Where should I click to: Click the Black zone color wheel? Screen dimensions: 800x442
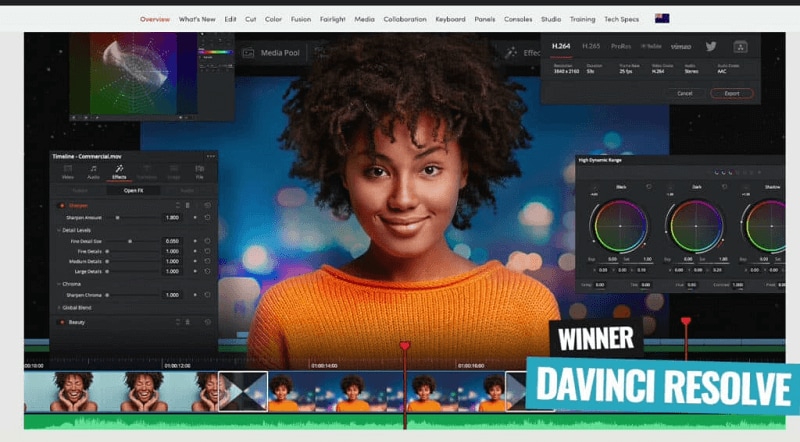[620, 226]
